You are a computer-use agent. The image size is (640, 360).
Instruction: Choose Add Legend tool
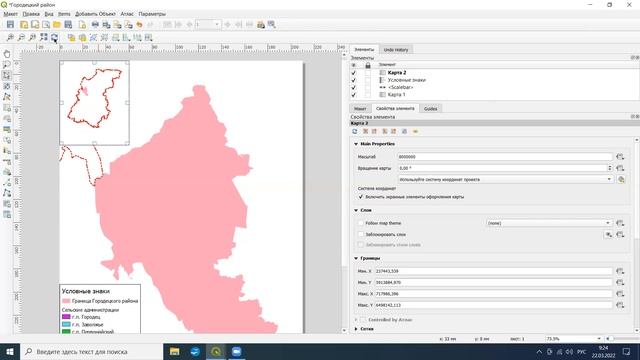coord(7,151)
